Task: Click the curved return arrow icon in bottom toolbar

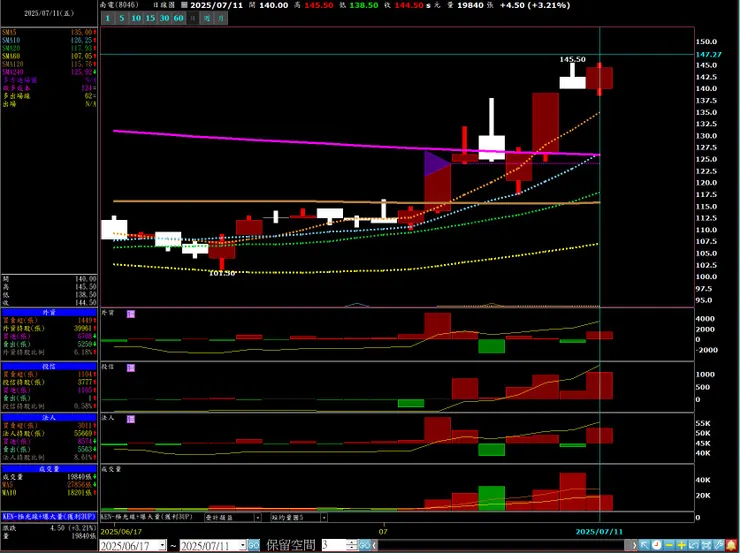Action: (694, 545)
